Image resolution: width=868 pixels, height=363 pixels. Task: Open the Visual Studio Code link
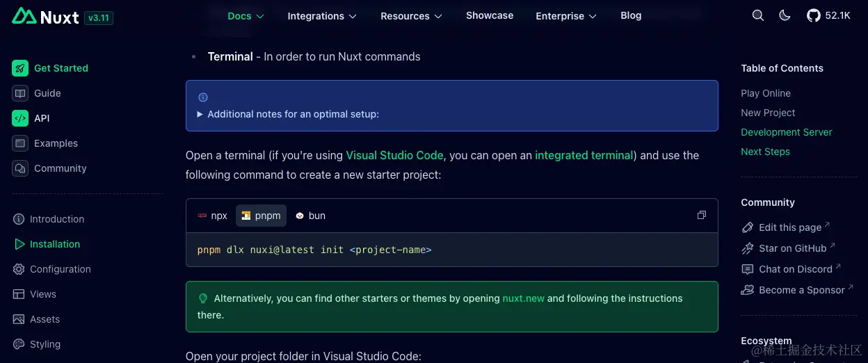394,155
